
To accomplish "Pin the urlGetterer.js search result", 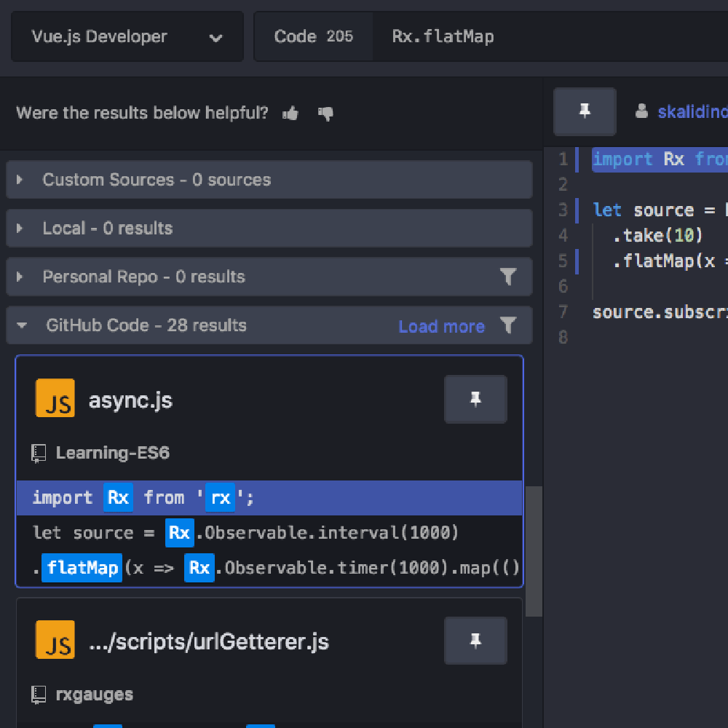I will [475, 641].
